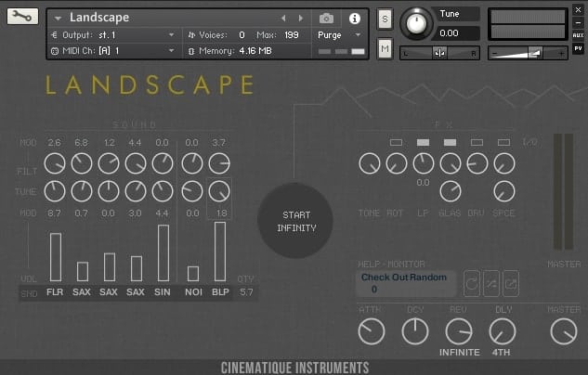588x375 pixels.
Task: Toggle the SPCE effect switch
Action: 504,142
